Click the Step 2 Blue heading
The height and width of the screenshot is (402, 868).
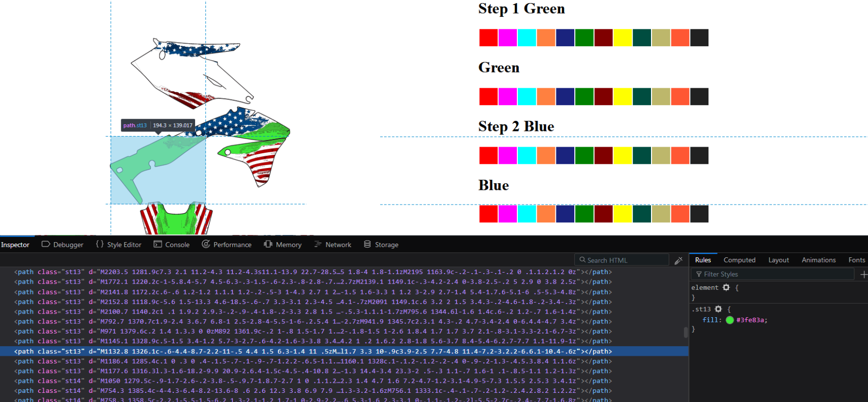coord(516,126)
